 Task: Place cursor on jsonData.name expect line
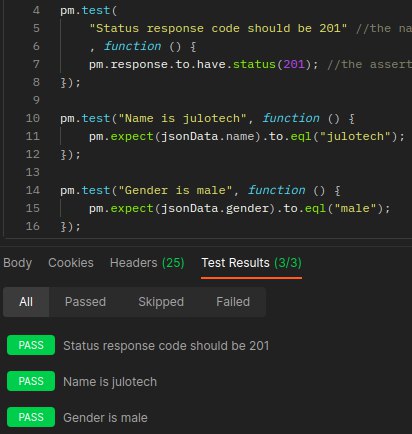247,136
